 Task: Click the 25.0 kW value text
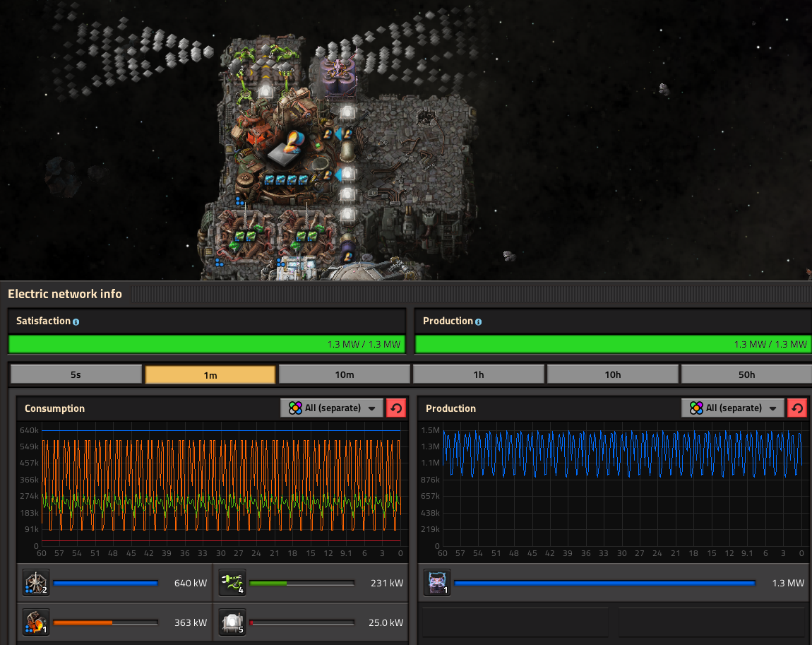click(x=386, y=622)
